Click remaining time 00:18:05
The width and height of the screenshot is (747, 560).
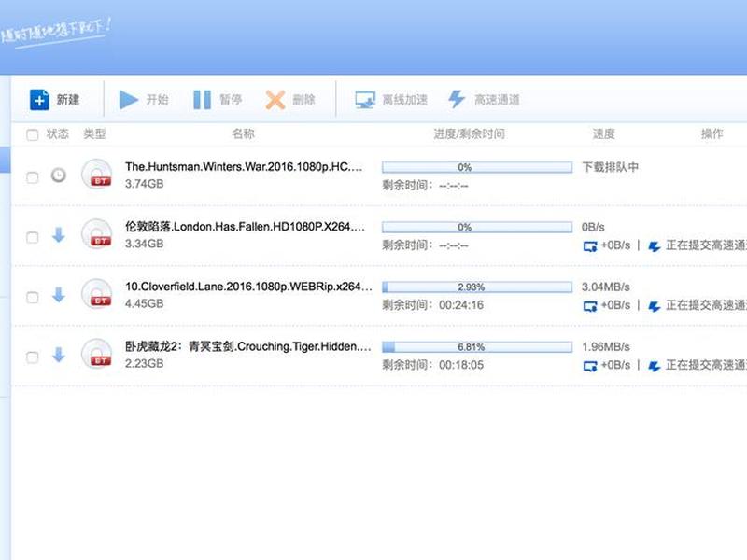pyautogui.click(x=461, y=365)
